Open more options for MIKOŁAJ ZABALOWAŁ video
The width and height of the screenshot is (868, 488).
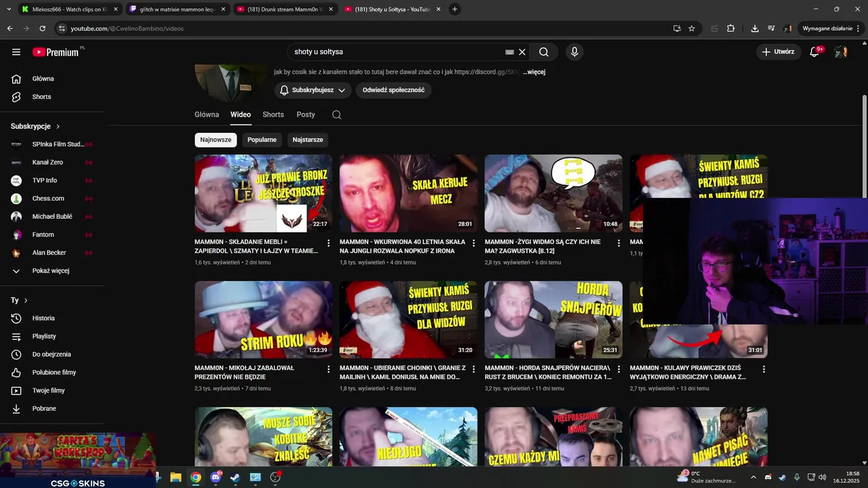(x=328, y=369)
